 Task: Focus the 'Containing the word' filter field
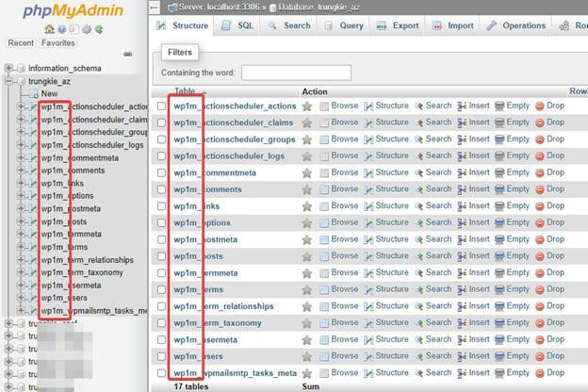[296, 73]
